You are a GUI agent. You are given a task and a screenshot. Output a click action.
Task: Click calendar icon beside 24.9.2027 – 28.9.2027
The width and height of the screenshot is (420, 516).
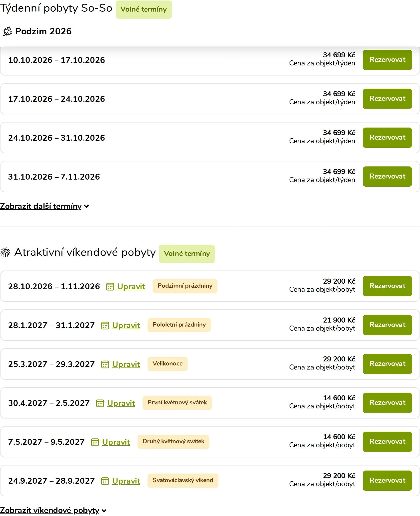[x=105, y=481]
